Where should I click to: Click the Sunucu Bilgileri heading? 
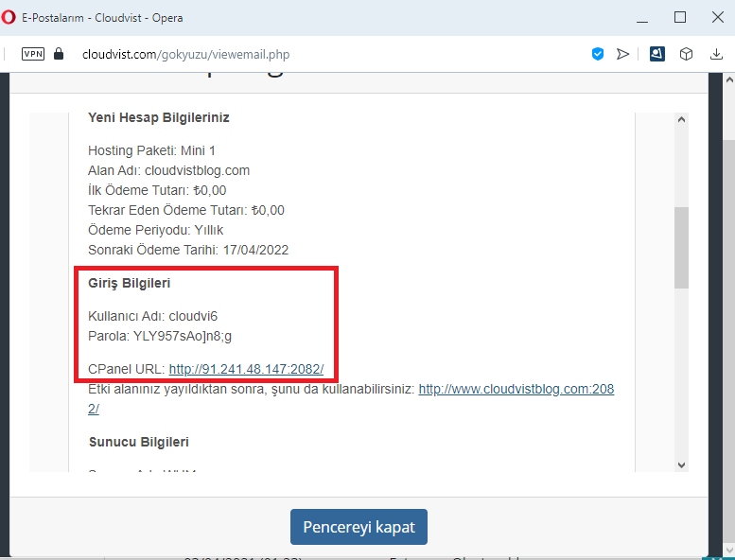click(x=139, y=443)
